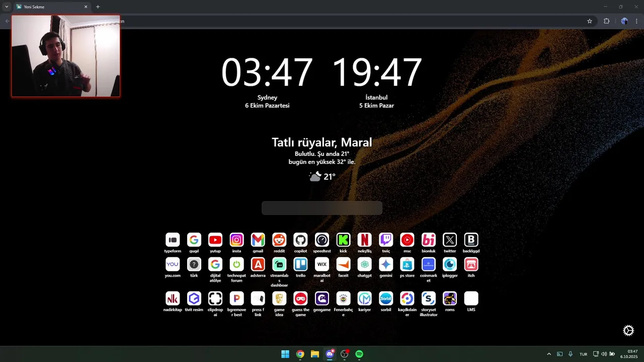Open the new tab page settings gear
Image resolution: width=644 pixels, height=362 pixels.
(628, 330)
